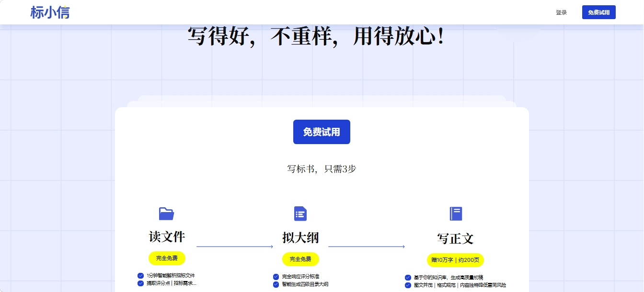Click the 拟大纲 step heading
644x292 pixels.
click(x=300, y=237)
